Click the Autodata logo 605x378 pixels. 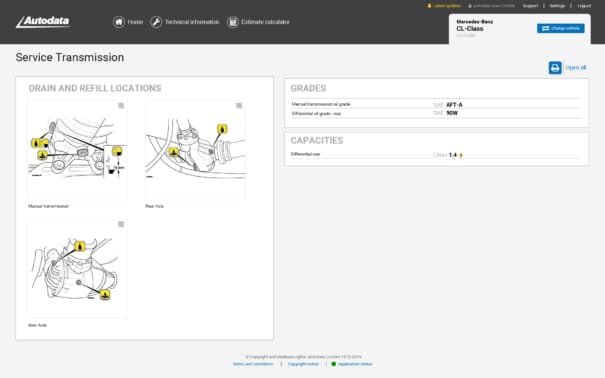pyautogui.click(x=43, y=22)
